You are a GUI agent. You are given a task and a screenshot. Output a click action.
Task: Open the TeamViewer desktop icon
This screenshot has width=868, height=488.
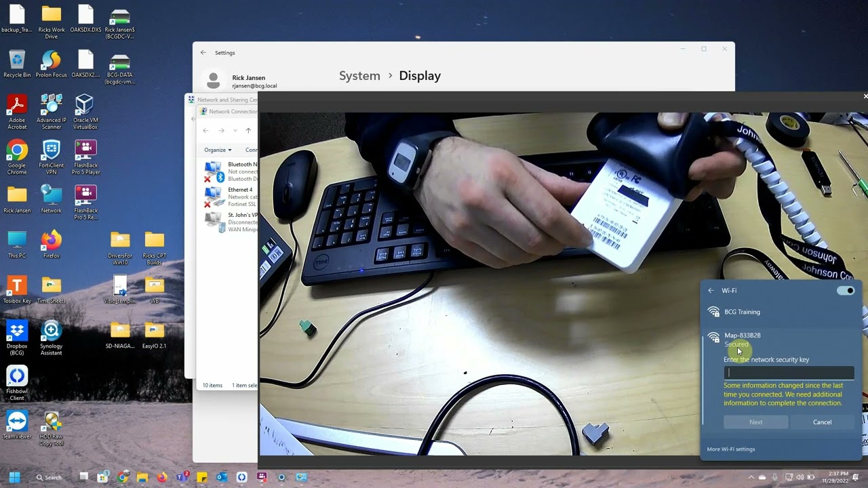tap(17, 426)
